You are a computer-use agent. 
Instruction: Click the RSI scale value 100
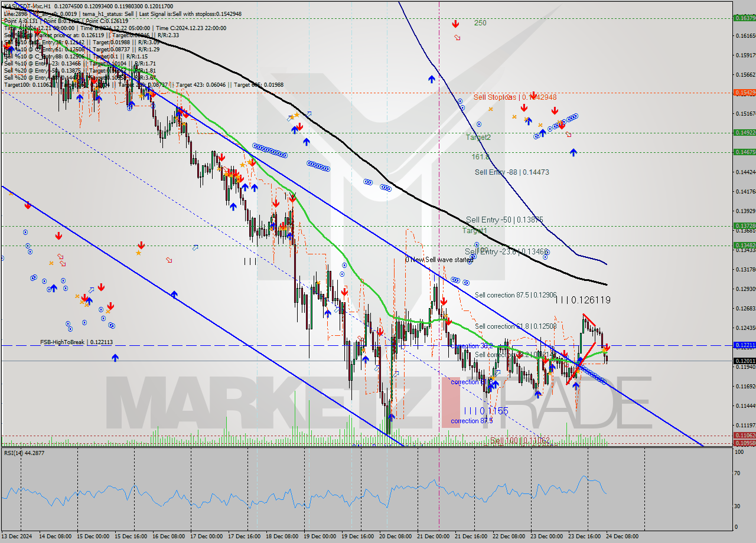[x=739, y=452]
